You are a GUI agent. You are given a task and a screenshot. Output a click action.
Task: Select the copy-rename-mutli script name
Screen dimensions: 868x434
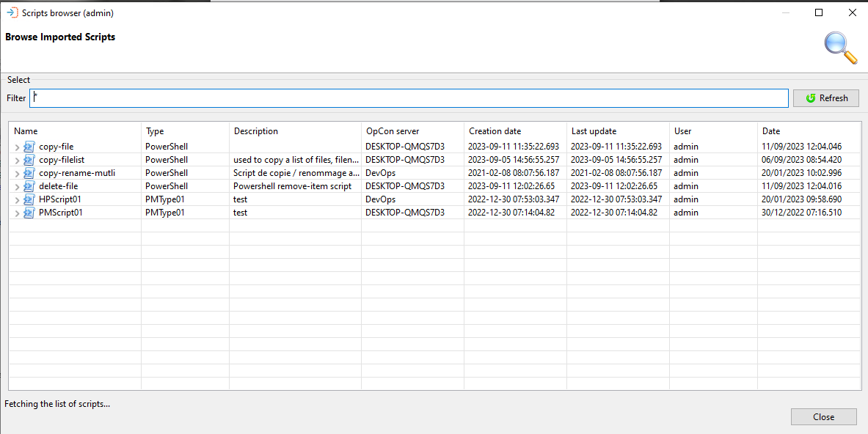(77, 173)
